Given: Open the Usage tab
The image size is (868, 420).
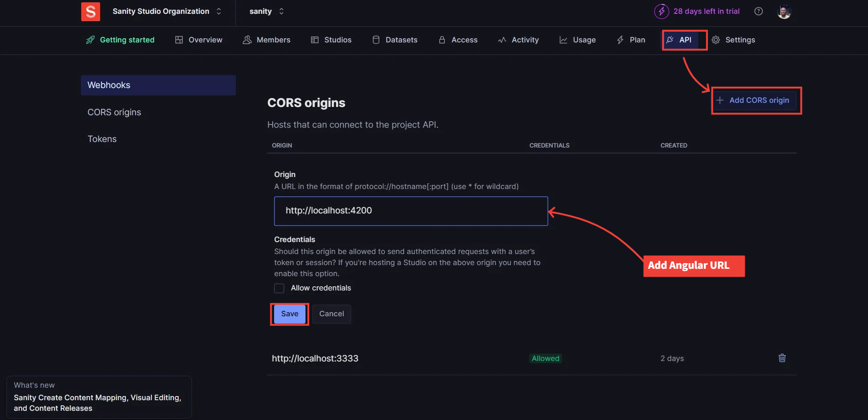Looking at the screenshot, I should click(x=577, y=40).
